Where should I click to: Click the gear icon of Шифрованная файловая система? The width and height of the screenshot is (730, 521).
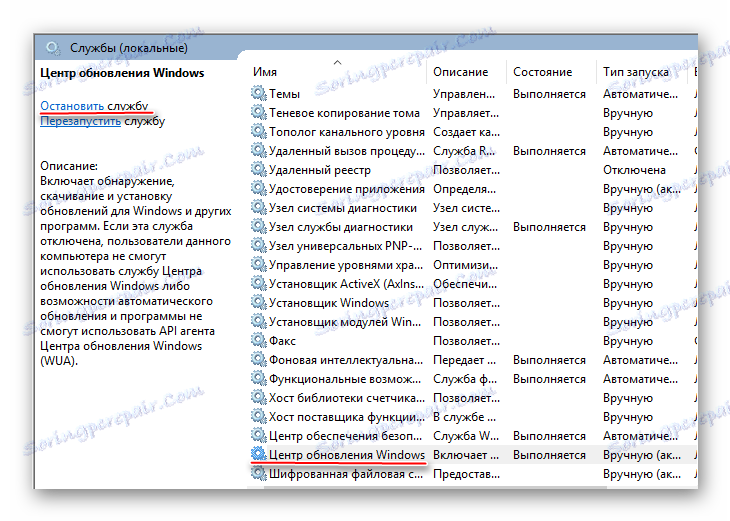[258, 474]
